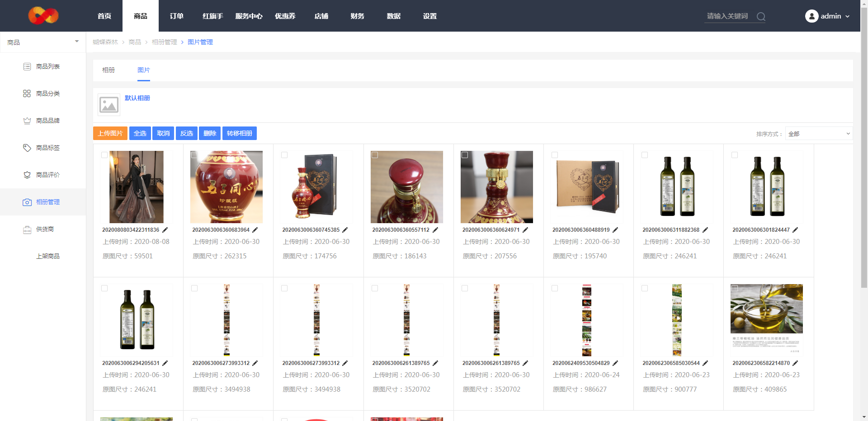Screen dimensions: 868x421
Task: Click the 取消 button
Action: point(163,133)
